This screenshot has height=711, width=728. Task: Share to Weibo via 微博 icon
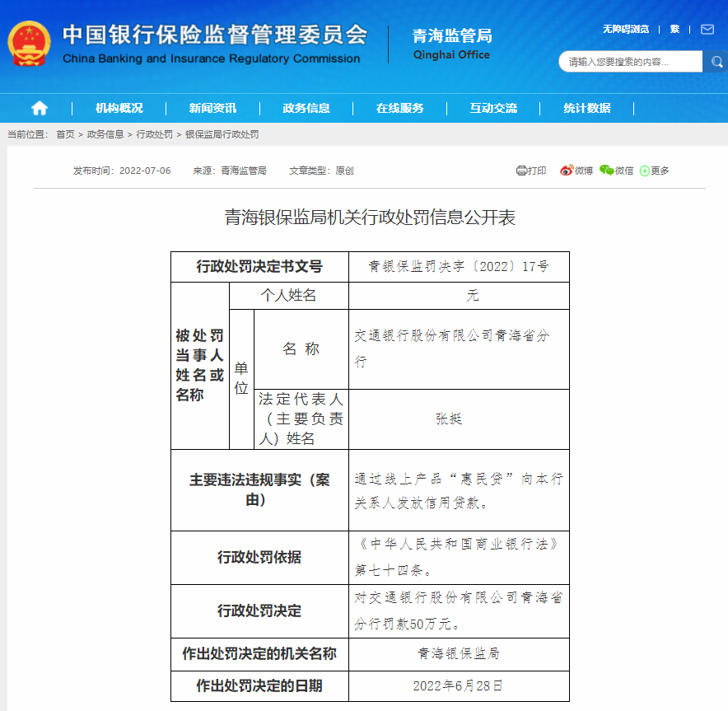567,171
